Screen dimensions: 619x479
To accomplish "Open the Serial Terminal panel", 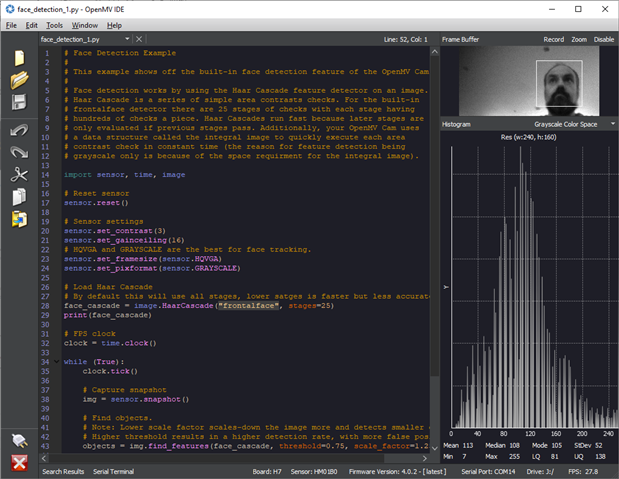I will (114, 471).
